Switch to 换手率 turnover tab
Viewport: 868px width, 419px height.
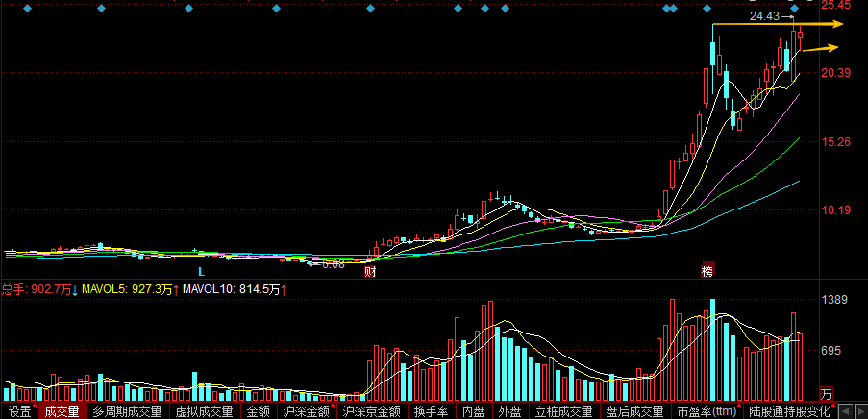[431, 411]
